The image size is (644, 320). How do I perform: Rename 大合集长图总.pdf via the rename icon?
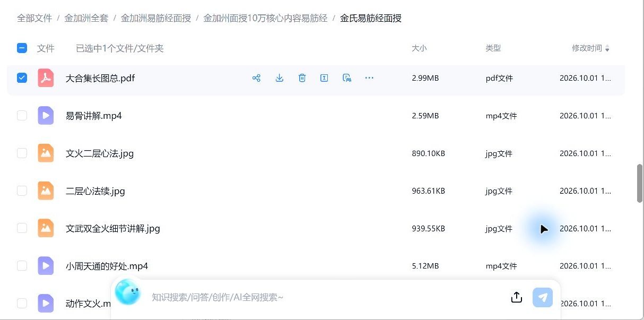(x=324, y=78)
